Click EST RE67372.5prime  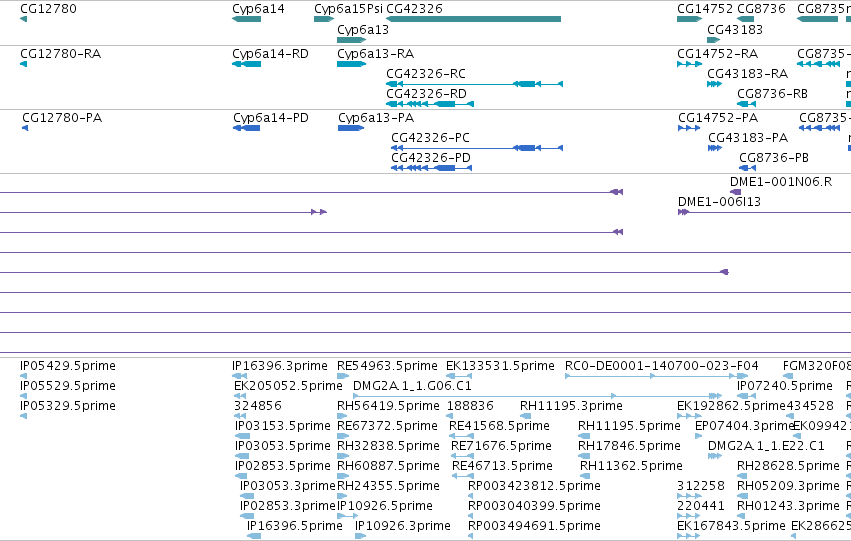[x=387, y=426]
